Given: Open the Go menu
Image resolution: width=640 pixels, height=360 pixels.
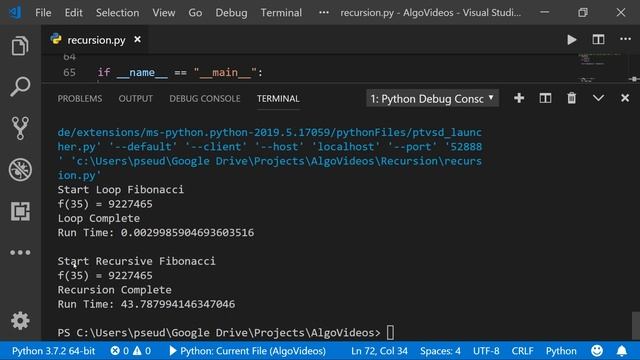Looking at the screenshot, I should [195, 13].
